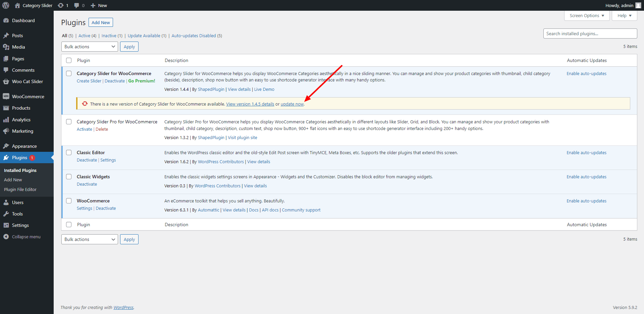Click the Marketing megaphone icon
Screen dimensions: 644x314
6,131
